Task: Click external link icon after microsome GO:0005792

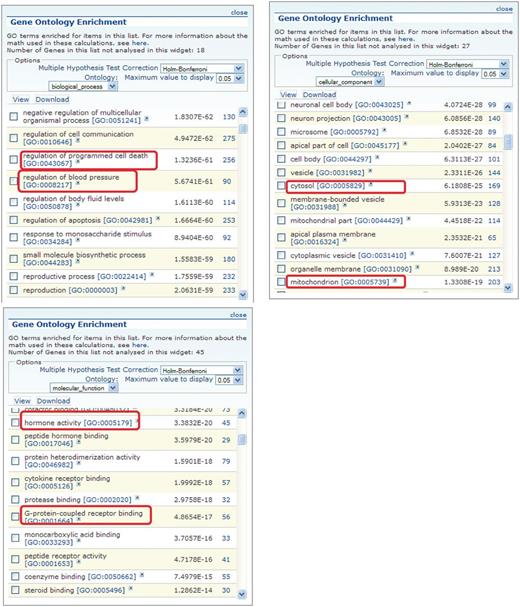Action: tap(384, 131)
